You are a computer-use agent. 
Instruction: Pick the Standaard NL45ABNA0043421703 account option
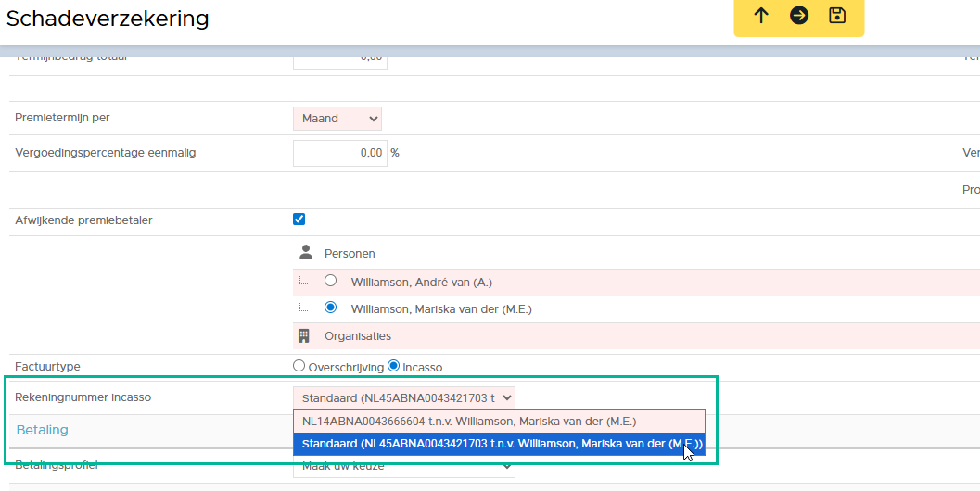tap(498, 444)
